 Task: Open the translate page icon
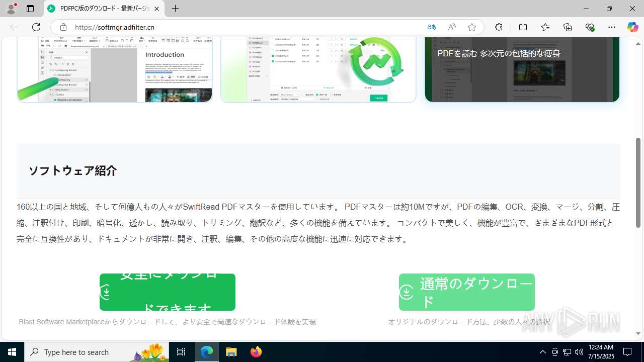tap(432, 27)
